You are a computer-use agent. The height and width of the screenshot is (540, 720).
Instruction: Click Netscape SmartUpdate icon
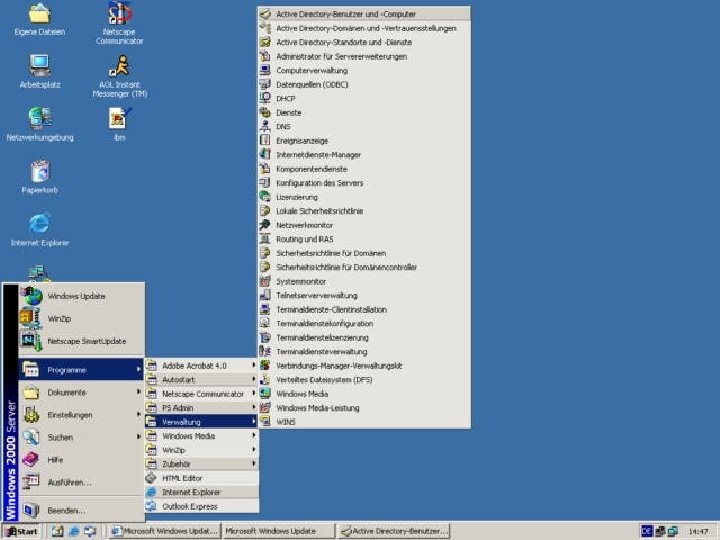pos(31,341)
